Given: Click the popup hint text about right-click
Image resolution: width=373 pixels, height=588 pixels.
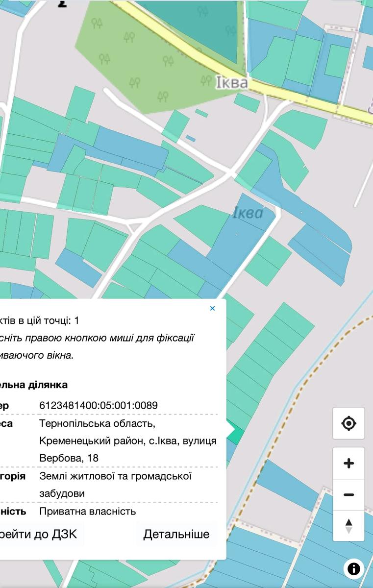Looking at the screenshot, I should point(98,346).
